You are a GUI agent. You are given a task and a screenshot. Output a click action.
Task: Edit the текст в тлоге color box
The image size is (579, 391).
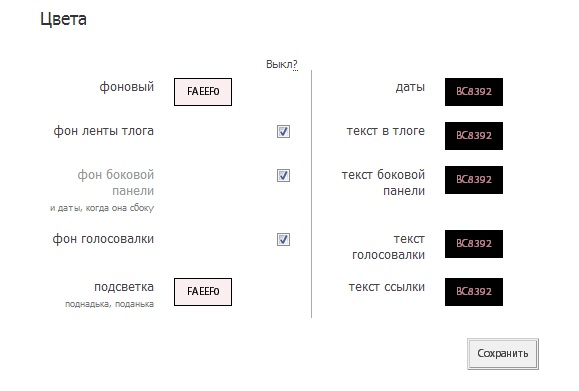[x=474, y=136]
